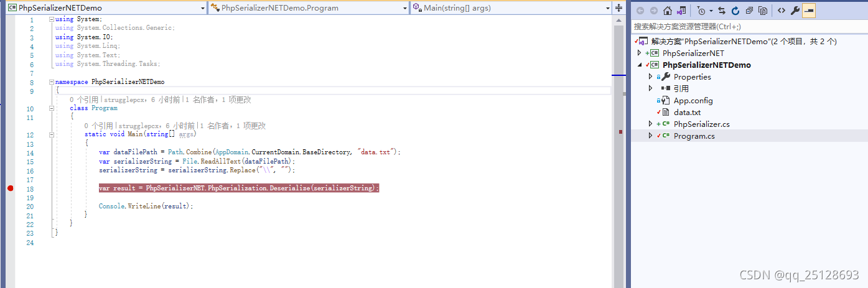Click line number 24 in the gutter

click(30, 242)
